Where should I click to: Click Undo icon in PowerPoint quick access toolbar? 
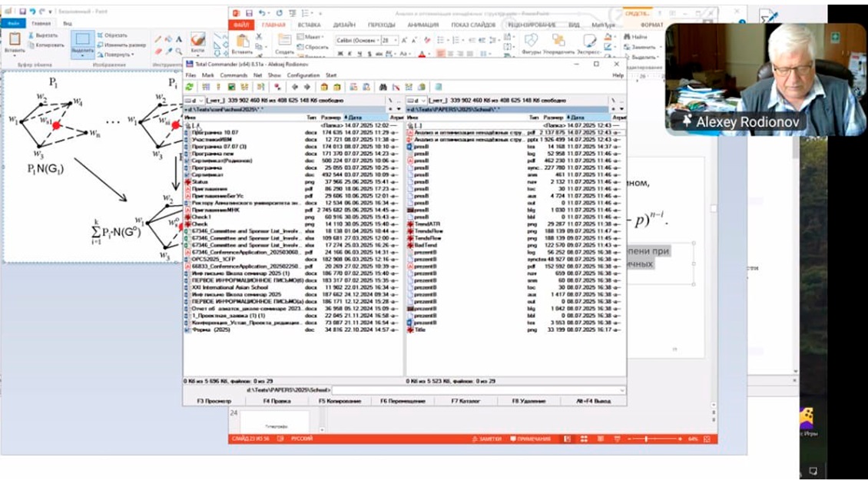pyautogui.click(x=262, y=13)
